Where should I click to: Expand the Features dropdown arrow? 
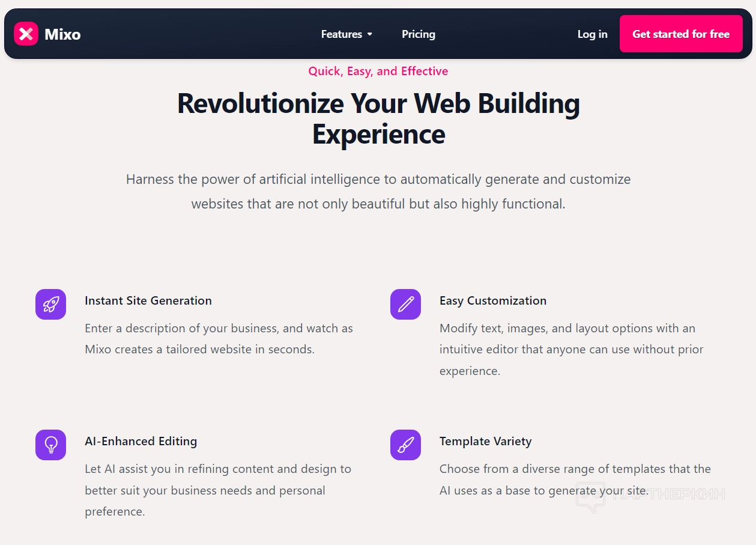pos(370,34)
